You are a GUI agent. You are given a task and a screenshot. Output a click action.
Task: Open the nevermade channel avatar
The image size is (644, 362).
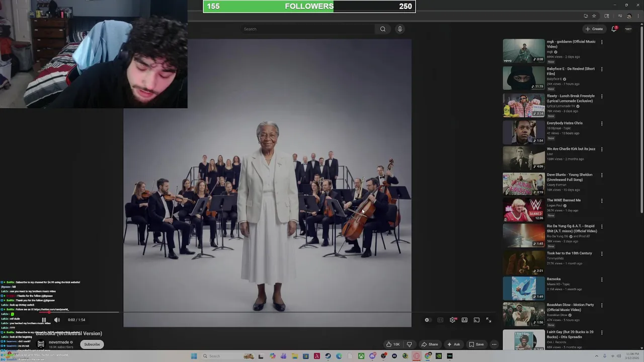41,344
